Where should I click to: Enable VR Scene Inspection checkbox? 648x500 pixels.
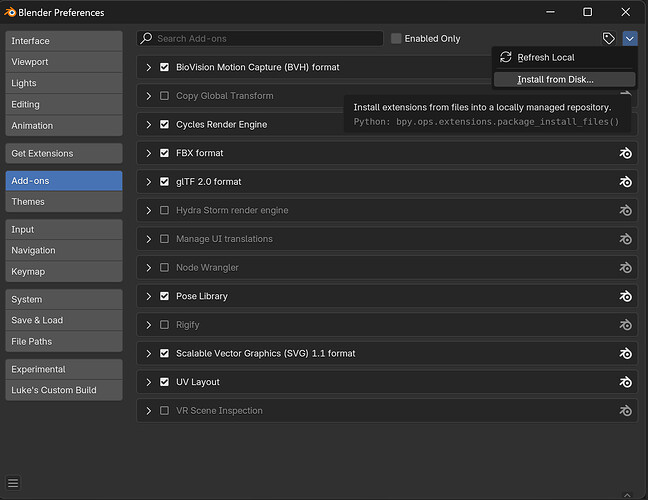164,411
